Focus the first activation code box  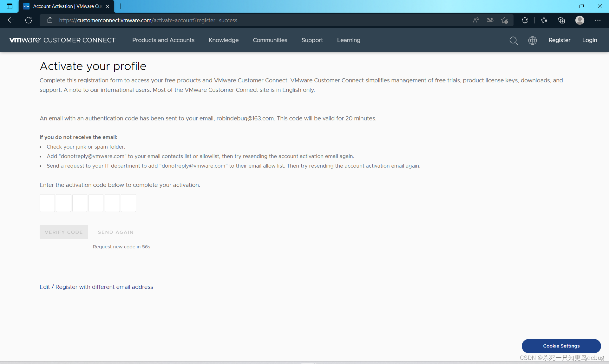tap(47, 203)
